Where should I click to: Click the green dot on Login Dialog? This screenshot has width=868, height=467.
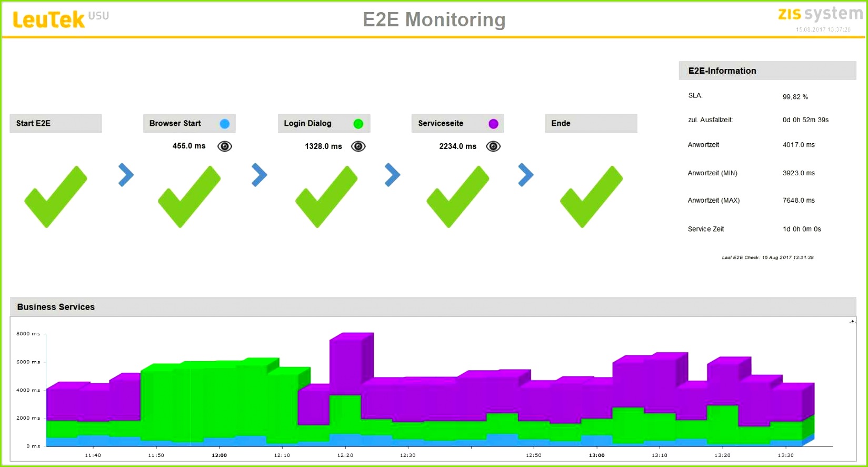358,124
